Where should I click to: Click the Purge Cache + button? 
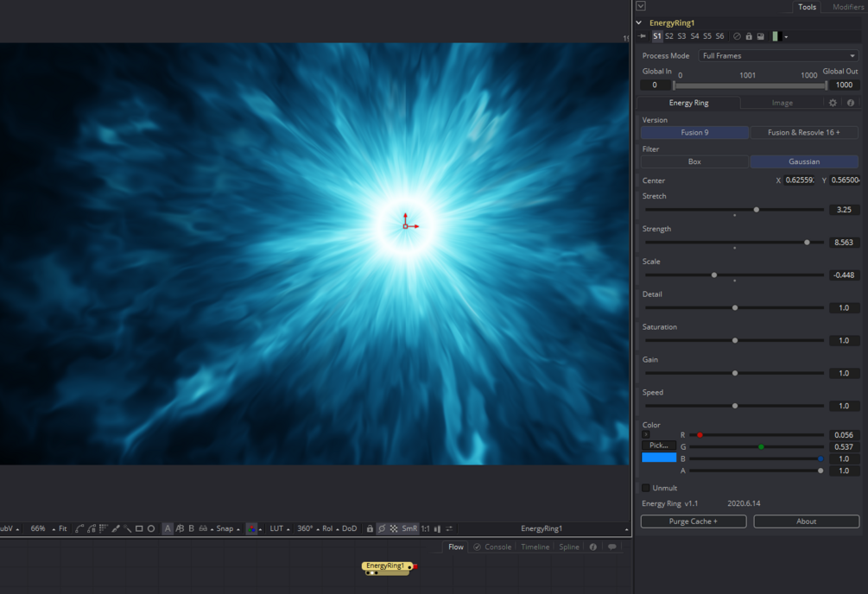tap(694, 521)
